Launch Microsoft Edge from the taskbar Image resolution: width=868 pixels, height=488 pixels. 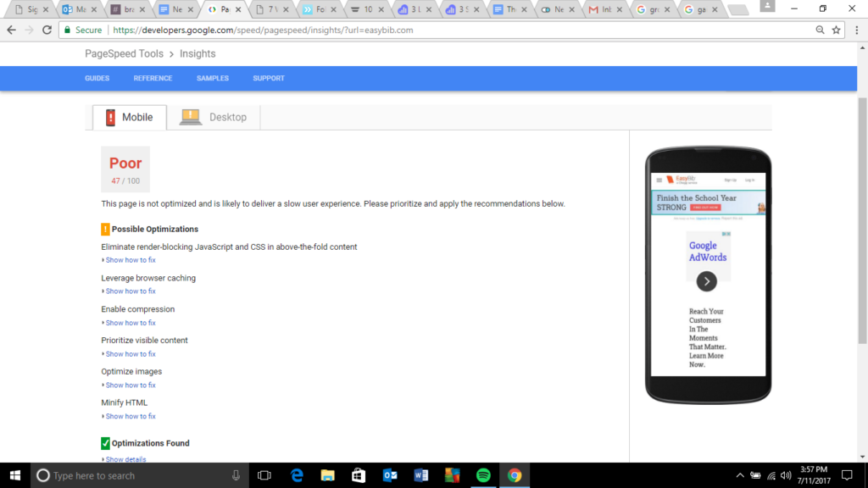[x=297, y=475]
